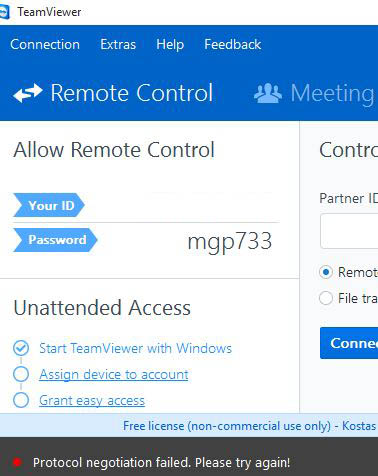Toggle Start TeamViewer with Windows checkmark
Image resolution: width=378 pixels, height=476 pixels.
point(21,348)
